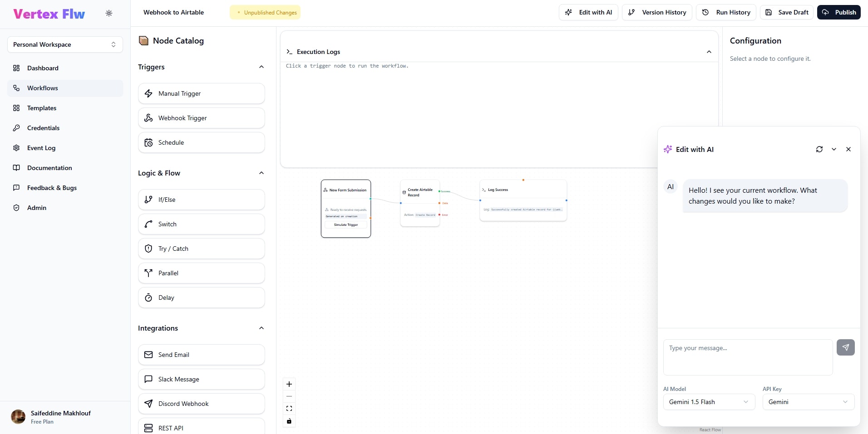Zoom out on the canvas with minus
This screenshot has width=868, height=434.
tap(289, 396)
